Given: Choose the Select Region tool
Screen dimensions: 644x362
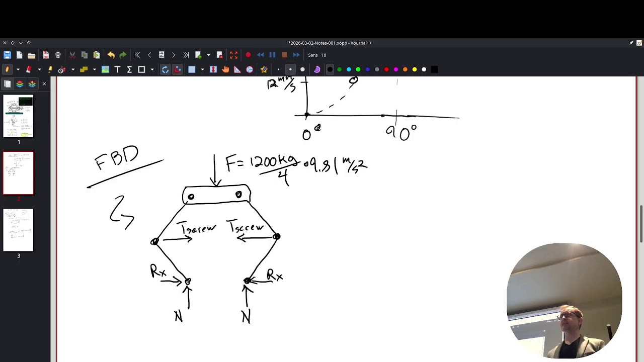Looking at the screenshot, I should coord(192,69).
